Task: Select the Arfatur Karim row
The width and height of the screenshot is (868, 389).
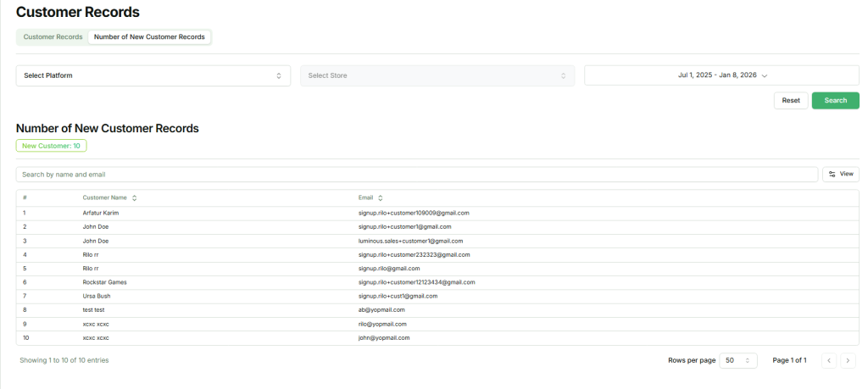Action: click(101, 213)
